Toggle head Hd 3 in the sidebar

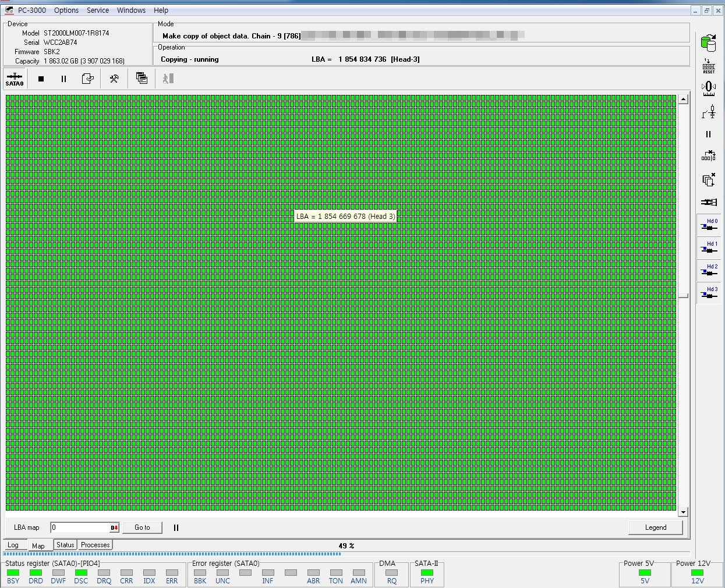[709, 293]
